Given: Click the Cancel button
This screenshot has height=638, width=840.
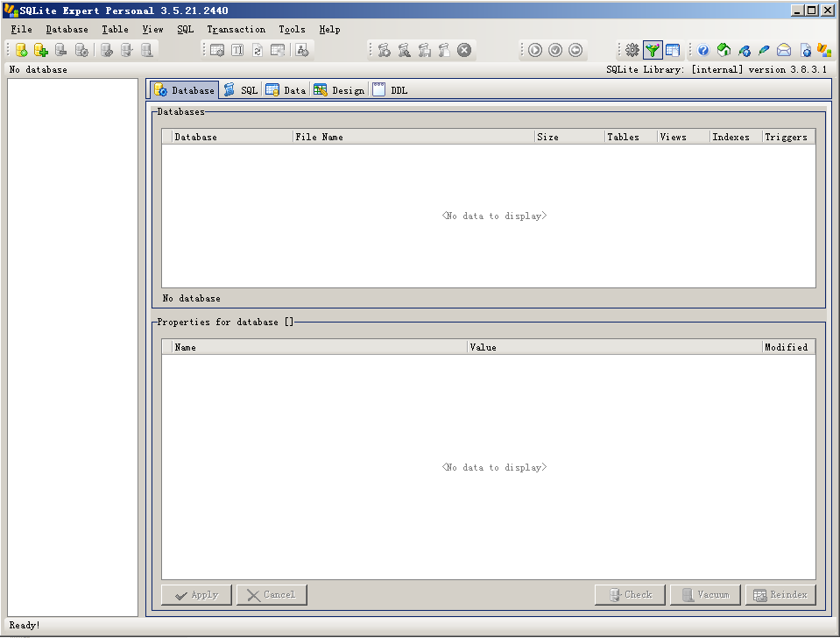Looking at the screenshot, I should tap(272, 594).
